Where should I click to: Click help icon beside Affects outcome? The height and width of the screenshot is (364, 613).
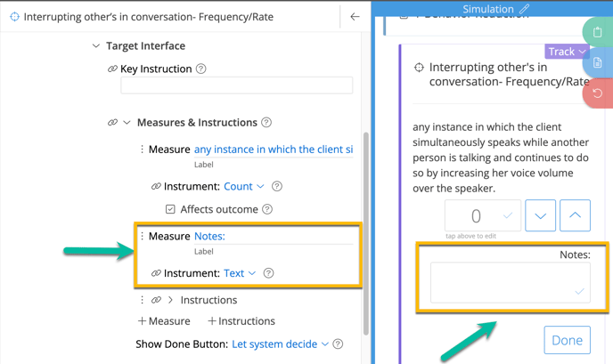click(267, 209)
